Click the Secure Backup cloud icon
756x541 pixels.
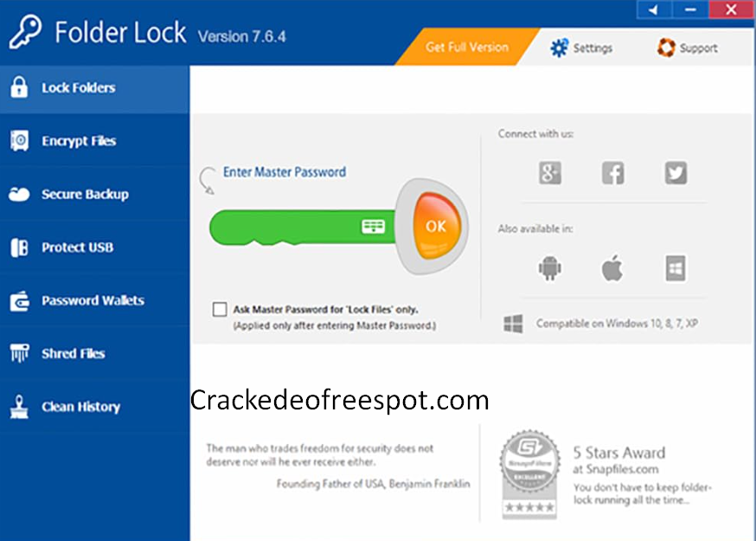[19, 194]
